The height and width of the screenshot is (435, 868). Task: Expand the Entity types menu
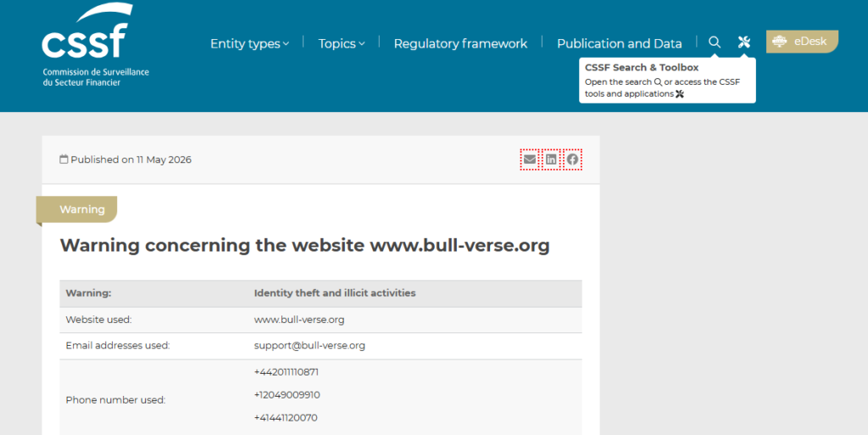click(250, 44)
